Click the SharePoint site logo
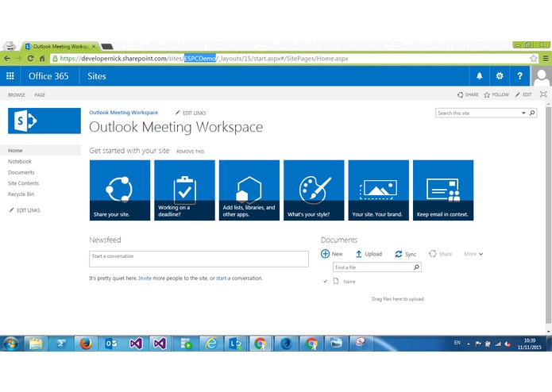Screen dimensions: 552x392 coord(44,121)
